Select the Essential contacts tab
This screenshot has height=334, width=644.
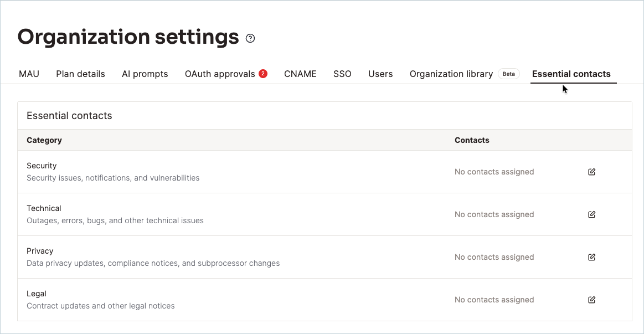571,74
